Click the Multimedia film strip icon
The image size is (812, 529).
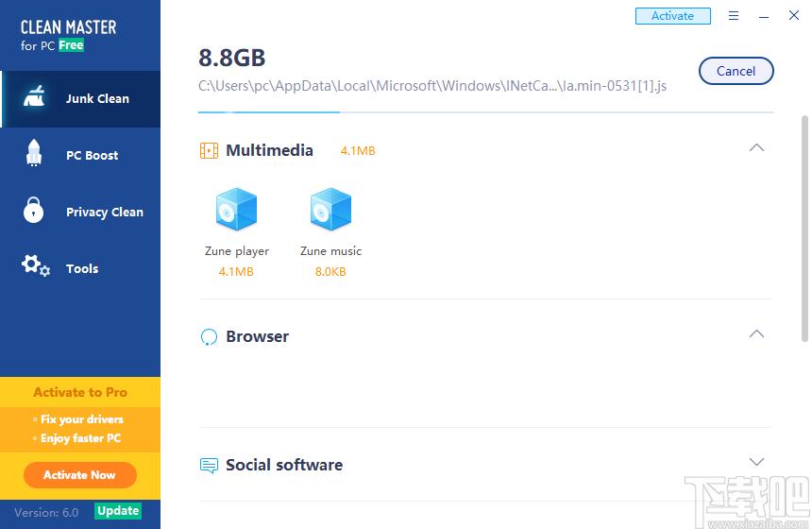[209, 151]
